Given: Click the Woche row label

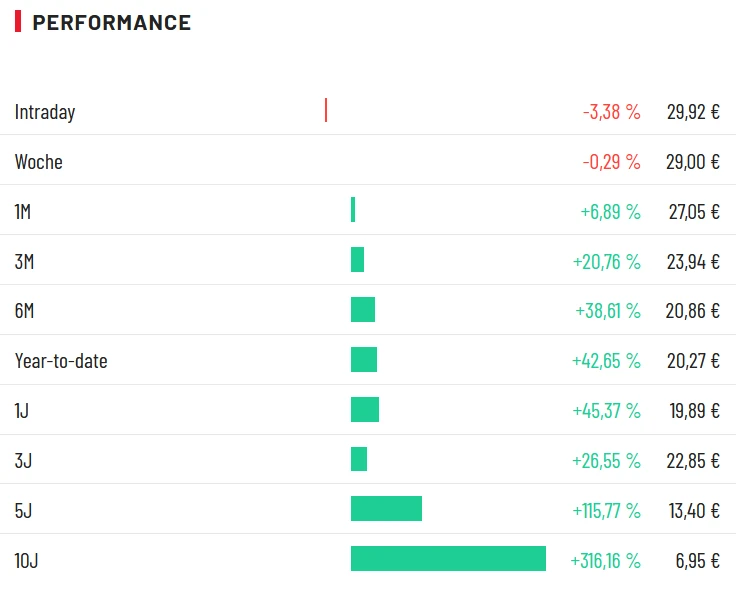Looking at the screenshot, I should click(39, 162).
